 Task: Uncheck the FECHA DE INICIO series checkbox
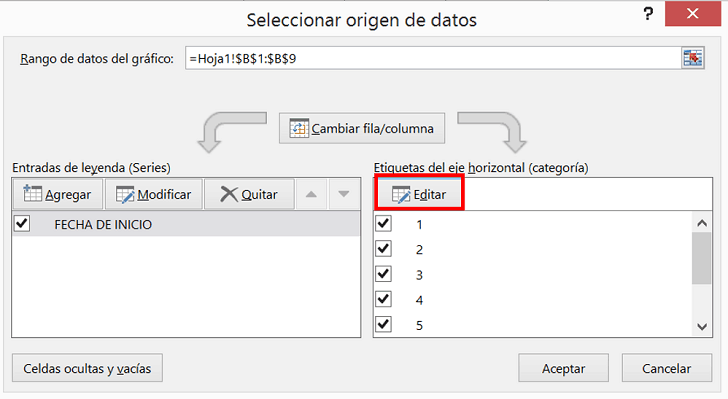[22, 223]
